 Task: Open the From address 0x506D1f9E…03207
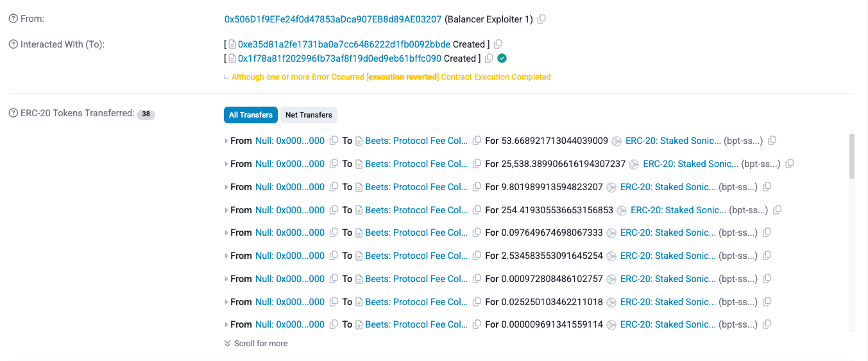(333, 19)
